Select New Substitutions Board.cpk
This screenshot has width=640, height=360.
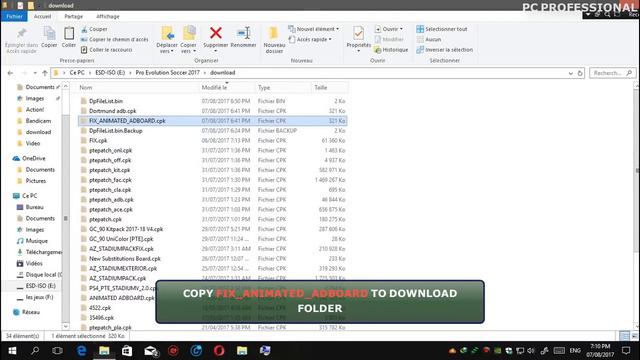pos(125,259)
